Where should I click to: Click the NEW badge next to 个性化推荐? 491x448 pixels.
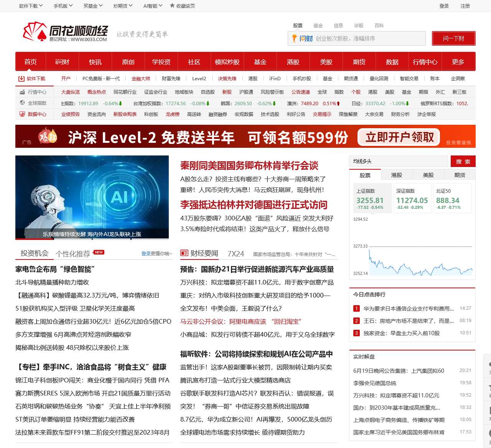click(x=99, y=252)
